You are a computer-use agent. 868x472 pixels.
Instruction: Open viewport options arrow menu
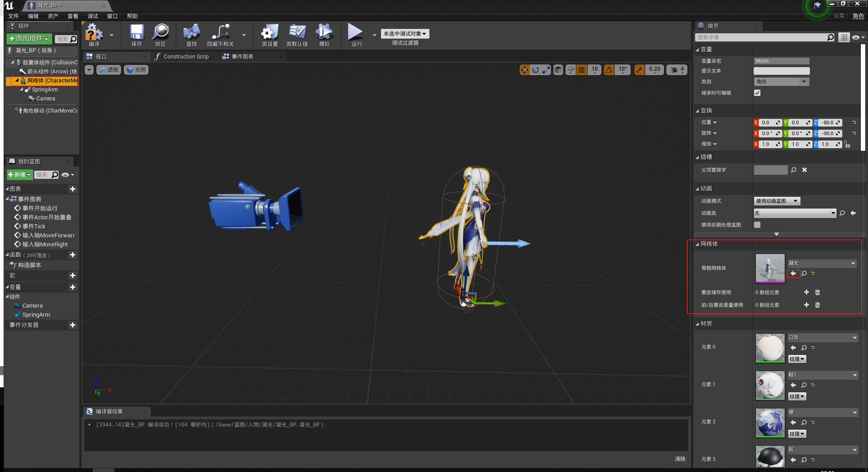tap(89, 70)
